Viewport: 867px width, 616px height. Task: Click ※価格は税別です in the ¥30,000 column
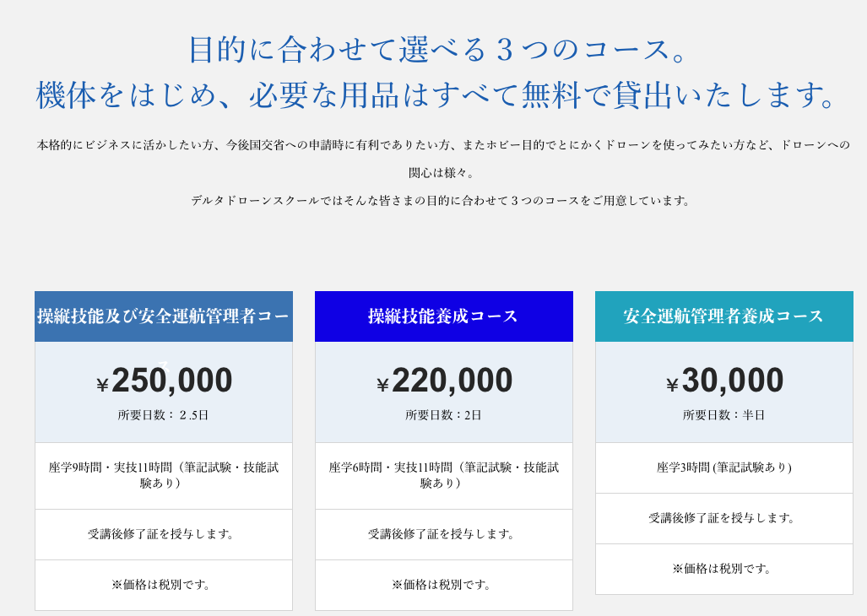click(723, 569)
